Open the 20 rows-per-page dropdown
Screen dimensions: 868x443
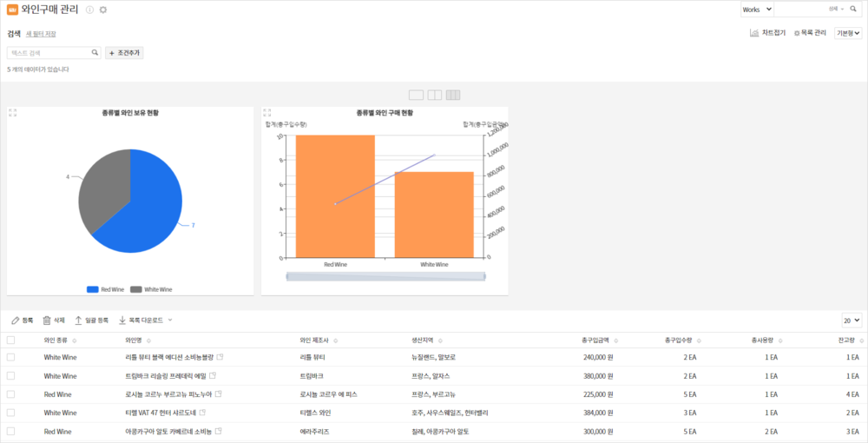(852, 320)
